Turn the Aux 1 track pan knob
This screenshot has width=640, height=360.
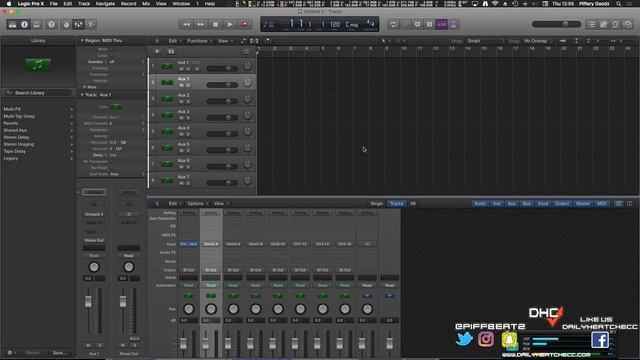point(247,82)
